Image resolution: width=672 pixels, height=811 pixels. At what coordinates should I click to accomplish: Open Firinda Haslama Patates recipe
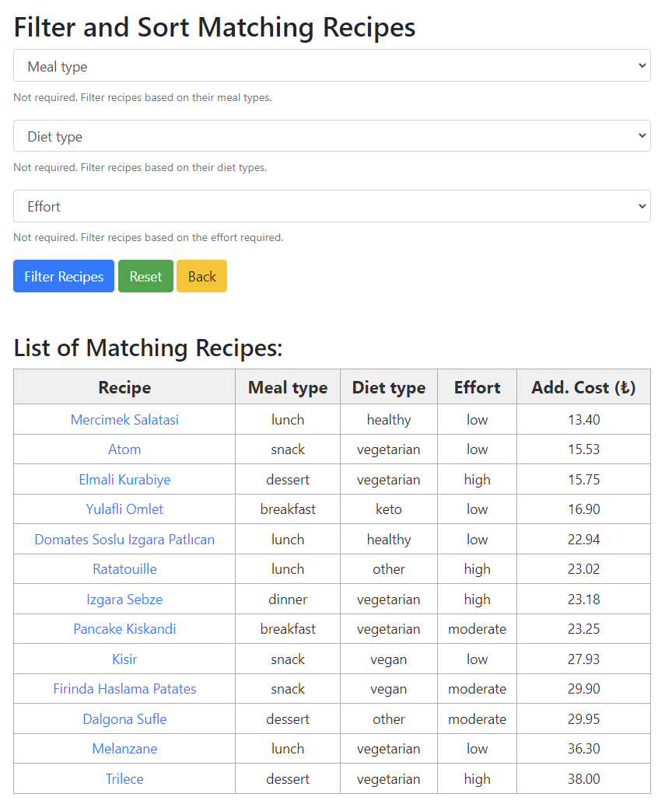pyautogui.click(x=124, y=689)
